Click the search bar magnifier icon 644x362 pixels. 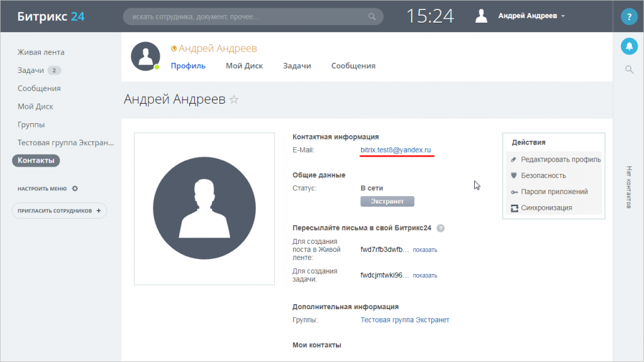tap(372, 17)
